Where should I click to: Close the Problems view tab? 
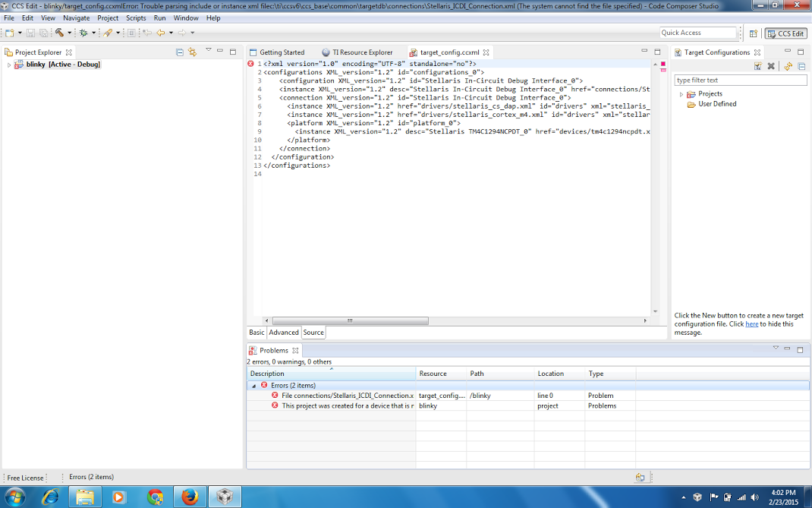(295, 350)
